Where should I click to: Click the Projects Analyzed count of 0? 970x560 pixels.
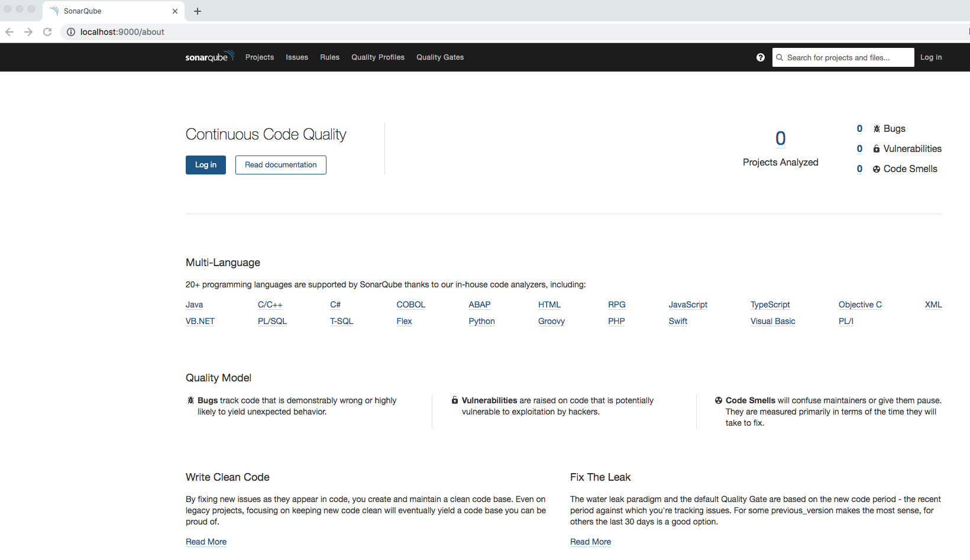[x=781, y=138]
